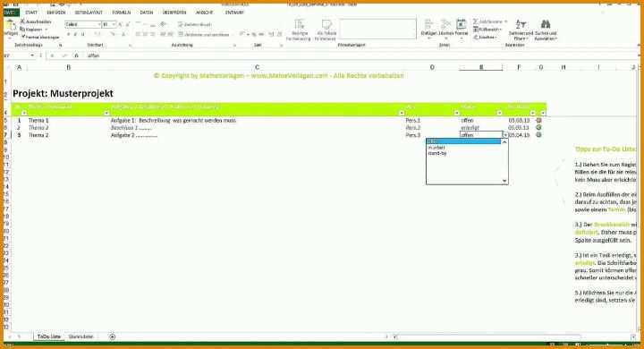
Task: Open filter arrow of the Wer column
Action: (x=456, y=113)
